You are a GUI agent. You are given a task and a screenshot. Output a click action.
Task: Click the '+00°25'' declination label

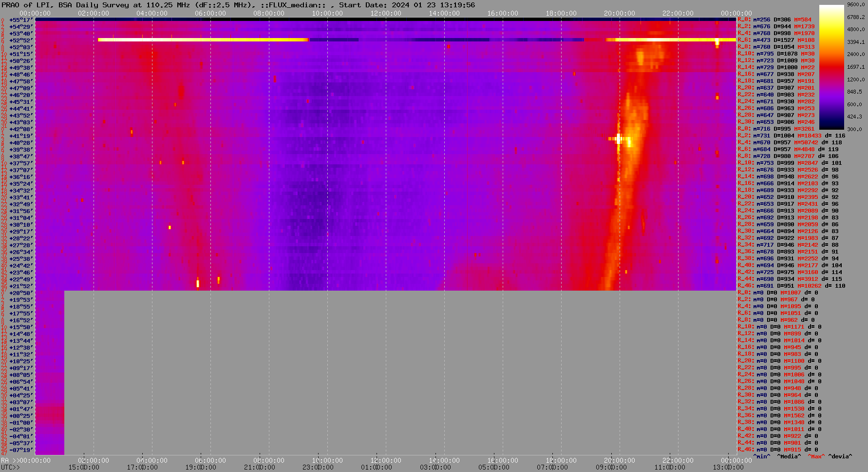click(x=21, y=416)
